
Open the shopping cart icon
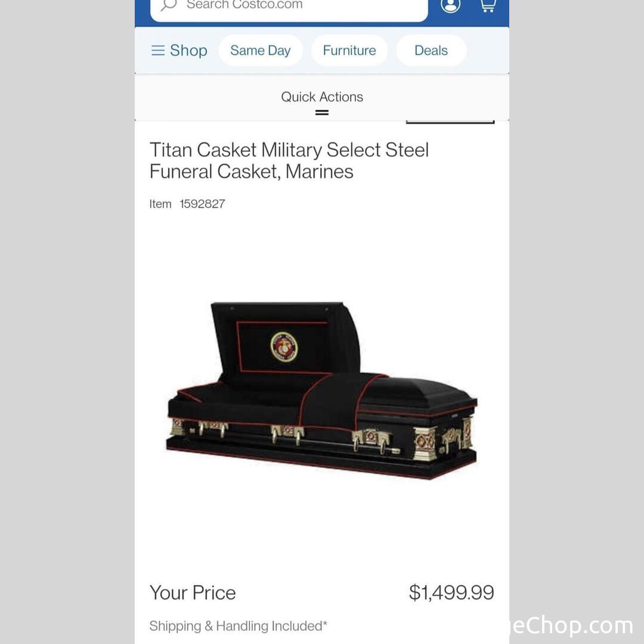488,5
